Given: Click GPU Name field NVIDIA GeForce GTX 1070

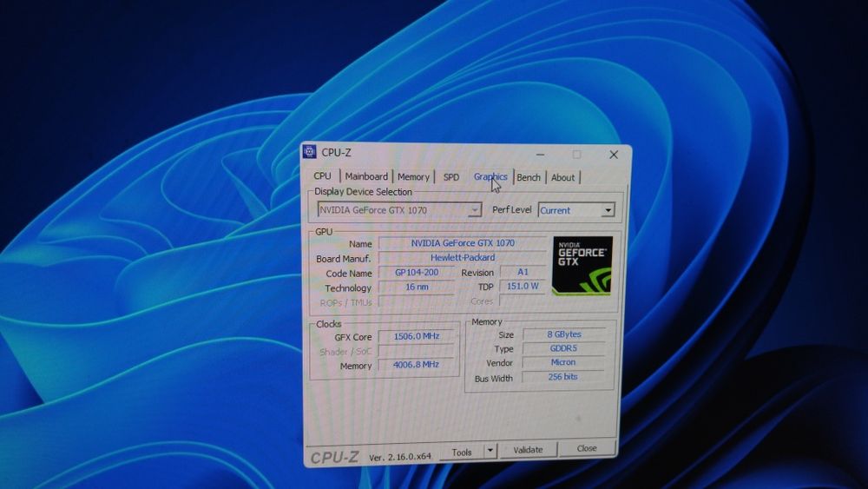Looking at the screenshot, I should [x=463, y=243].
